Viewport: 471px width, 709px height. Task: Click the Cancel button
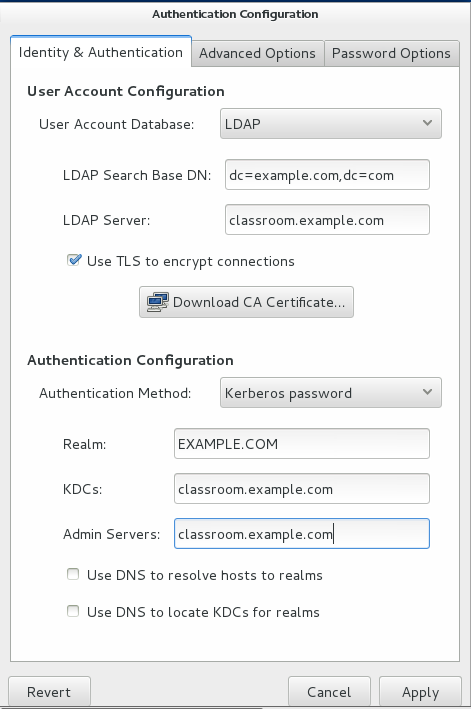(x=329, y=692)
